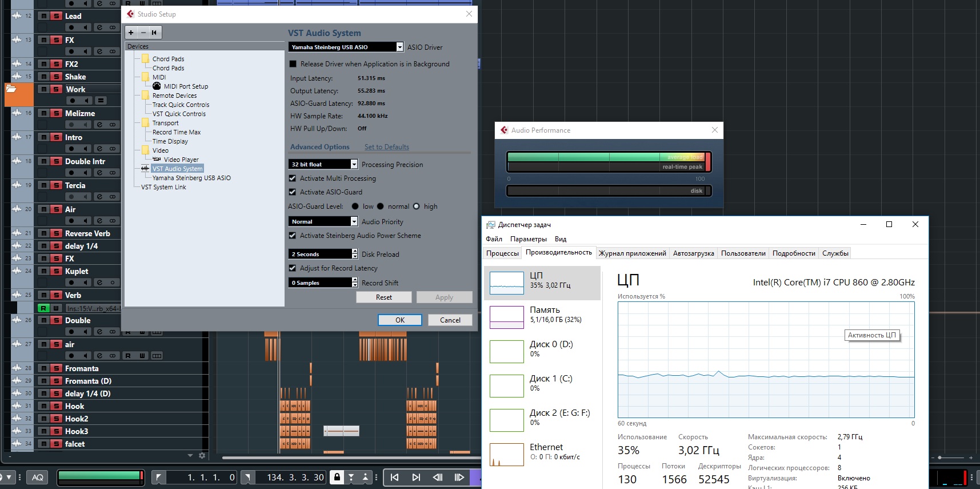980x489 pixels.
Task: Toggle Steinberg Audio Power Scheme checkbox
Action: (x=293, y=236)
